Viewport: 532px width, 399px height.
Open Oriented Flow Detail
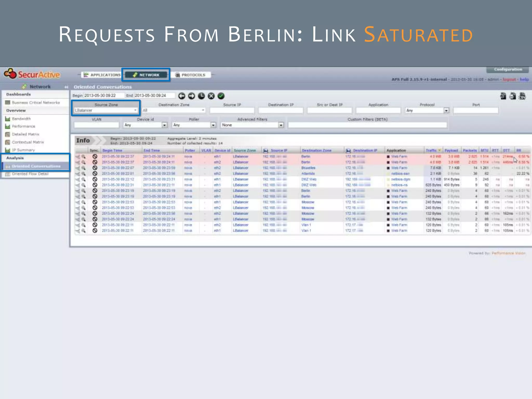[x=30, y=174]
